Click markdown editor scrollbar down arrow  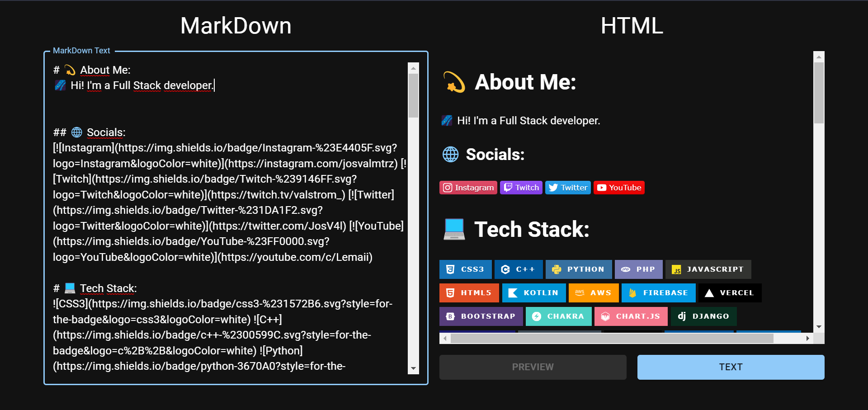(413, 369)
